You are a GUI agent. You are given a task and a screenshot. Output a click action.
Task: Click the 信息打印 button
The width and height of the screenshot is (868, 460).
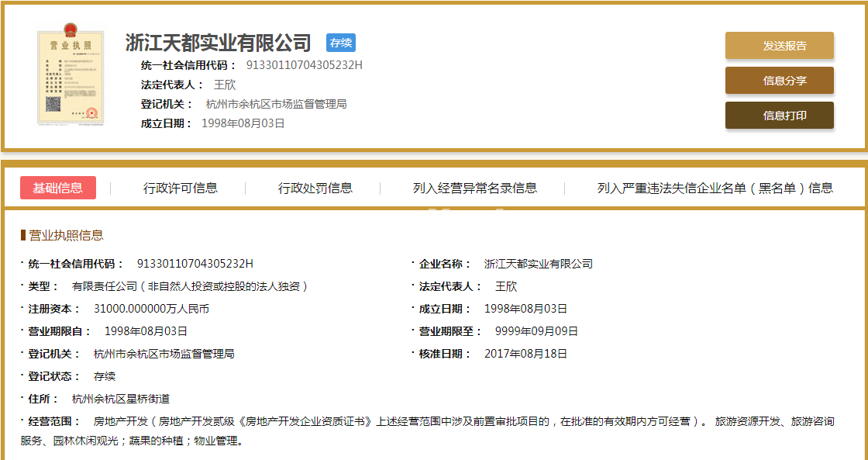[780, 116]
